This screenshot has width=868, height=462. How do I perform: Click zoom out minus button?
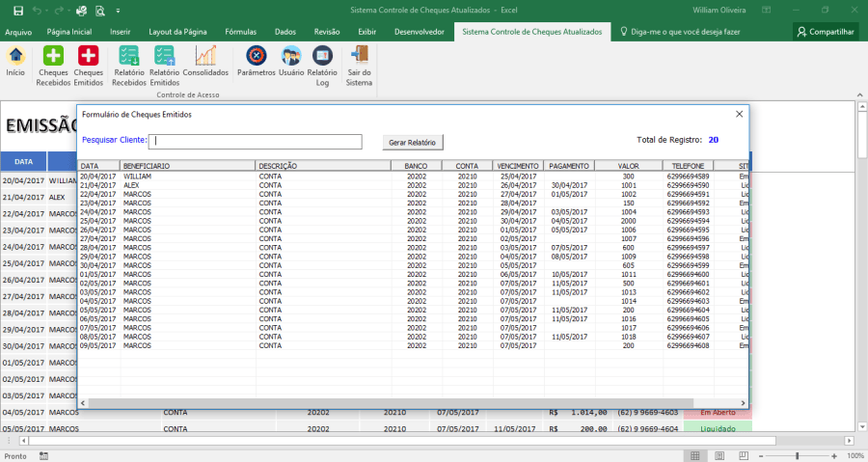point(761,456)
